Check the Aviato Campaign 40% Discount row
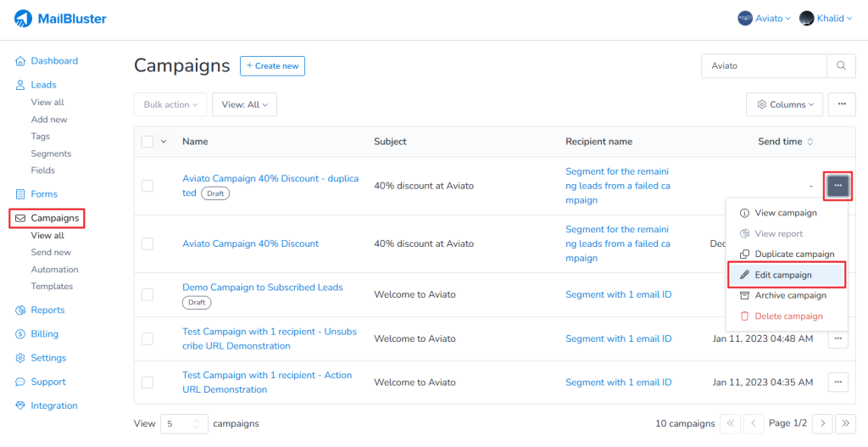The width and height of the screenshot is (868, 447). tap(147, 243)
